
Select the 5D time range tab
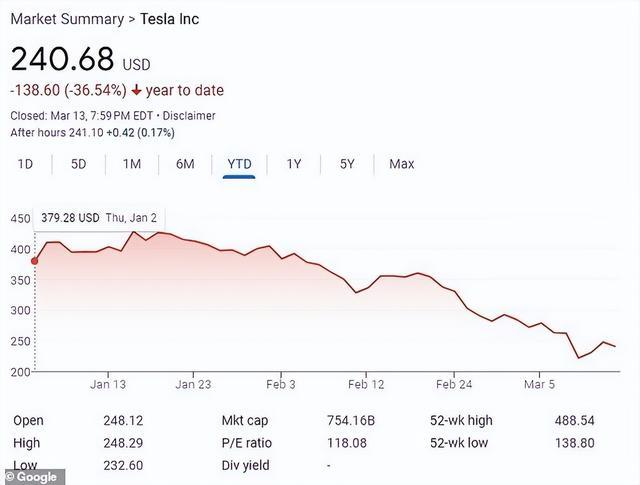coord(78,164)
